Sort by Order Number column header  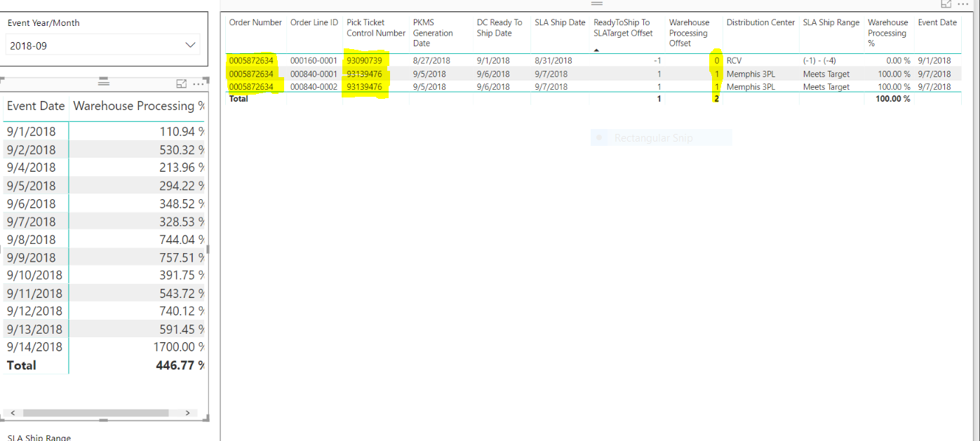click(x=255, y=22)
